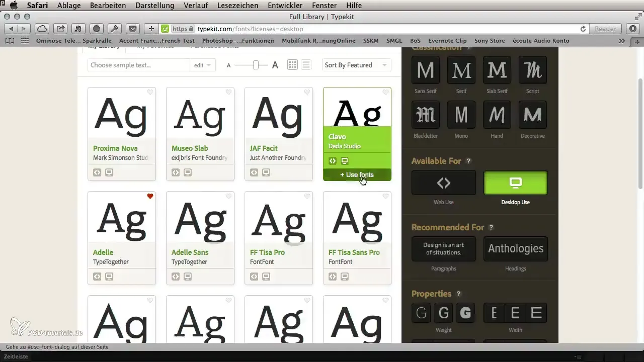Click the Safari back arrow button
This screenshot has width=644, height=362.
(12, 29)
